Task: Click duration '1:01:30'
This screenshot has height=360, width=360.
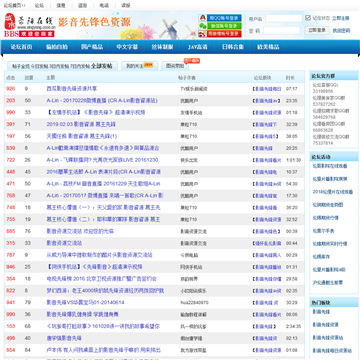Action: pos(293,160)
